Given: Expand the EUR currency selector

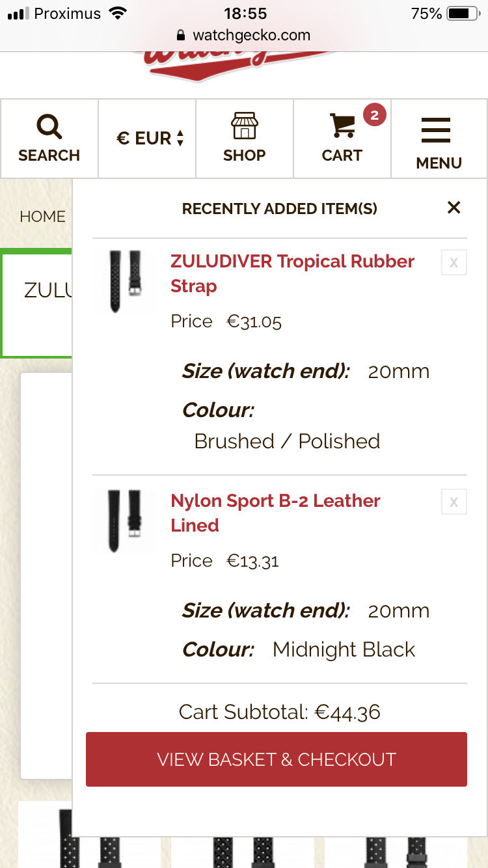Looking at the screenshot, I should click(150, 139).
